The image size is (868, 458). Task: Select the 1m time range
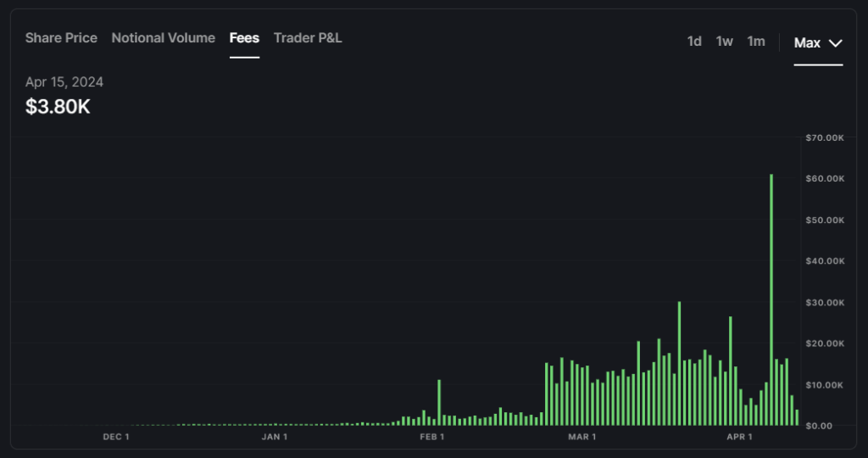[755, 42]
